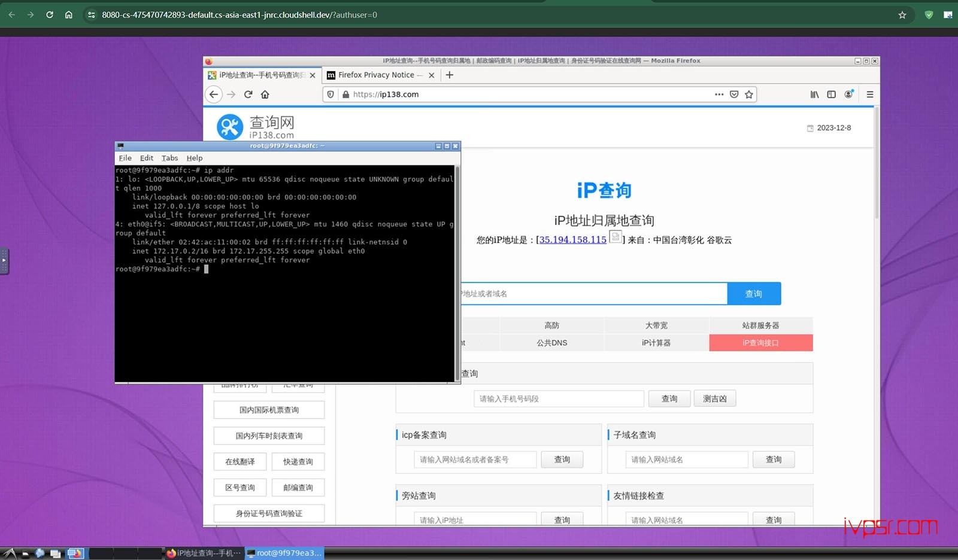Click the red iP查询接口 button
The width and height of the screenshot is (958, 560).
(761, 343)
